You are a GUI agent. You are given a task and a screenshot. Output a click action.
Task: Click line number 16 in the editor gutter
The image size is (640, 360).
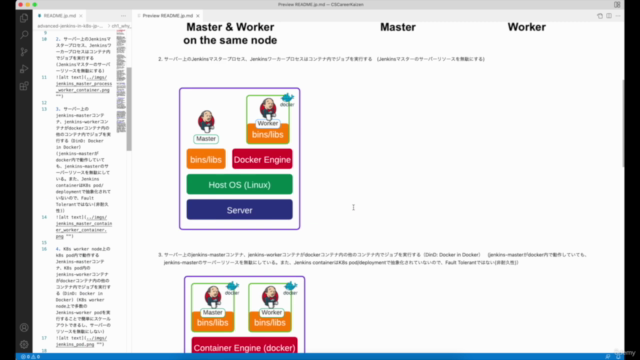[44, 249]
